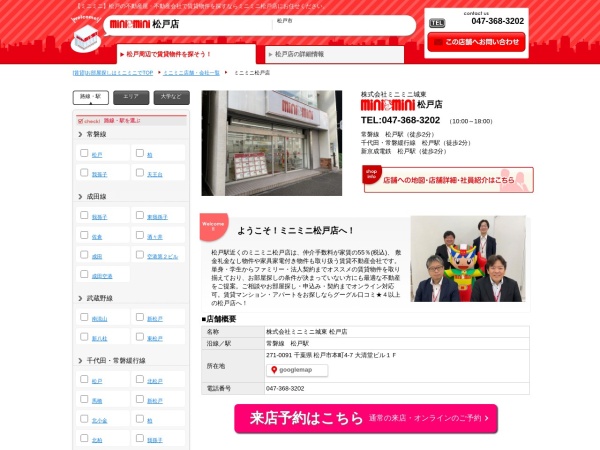Image resolution: width=600 pixels, height=450 pixels.
Task: Click the minimini 松戸店 logo in the header
Action: (x=144, y=24)
